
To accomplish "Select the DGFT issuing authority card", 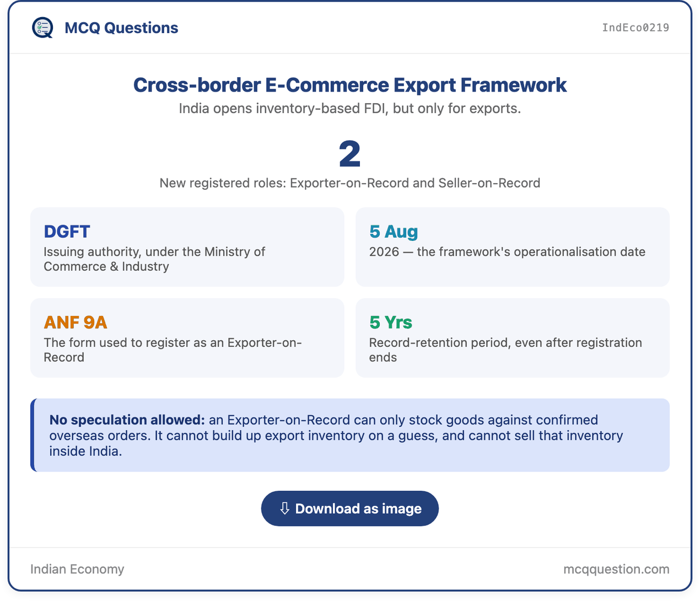I will 187,247.
